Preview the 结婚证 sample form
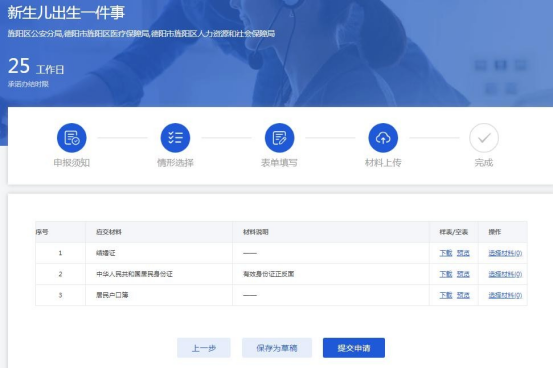Screen dimensions: 554x369 pyautogui.click(x=463, y=253)
